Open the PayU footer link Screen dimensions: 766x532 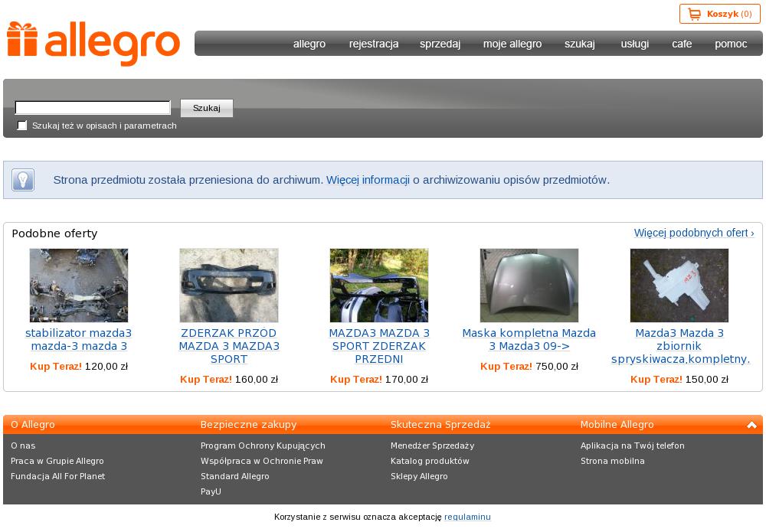point(211,491)
